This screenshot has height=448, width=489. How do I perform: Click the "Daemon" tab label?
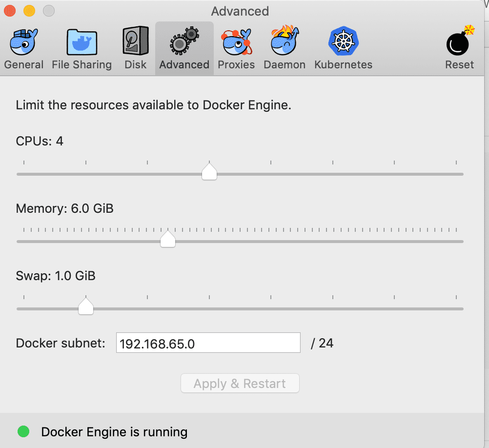[x=285, y=64]
